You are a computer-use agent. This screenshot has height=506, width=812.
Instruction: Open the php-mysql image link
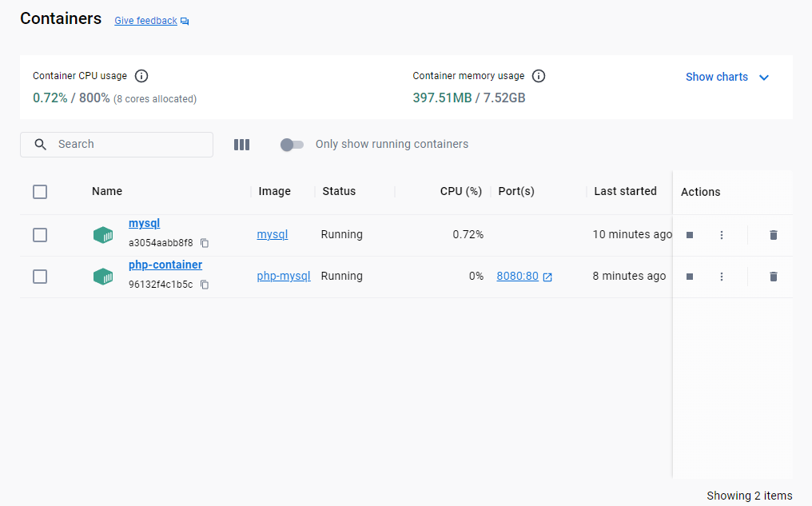pyautogui.click(x=284, y=276)
